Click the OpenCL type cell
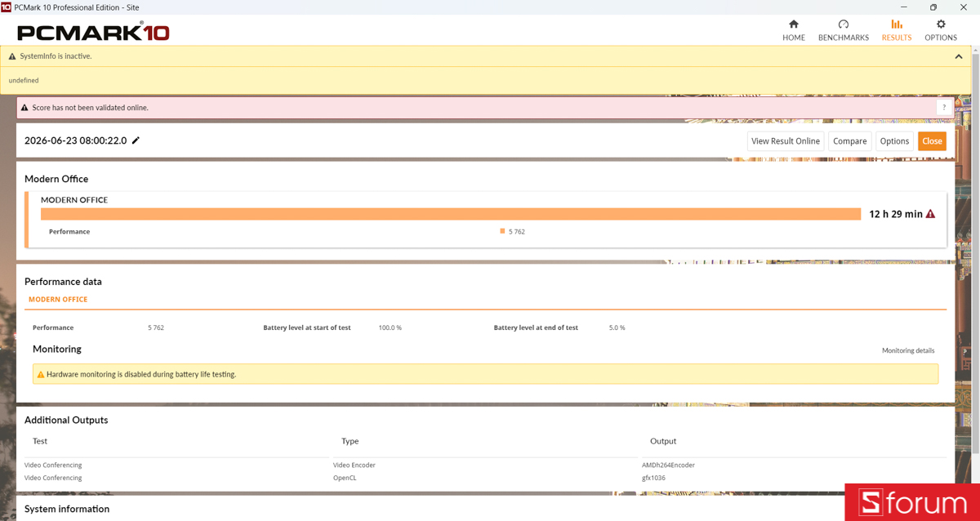980x521 pixels. tap(345, 478)
